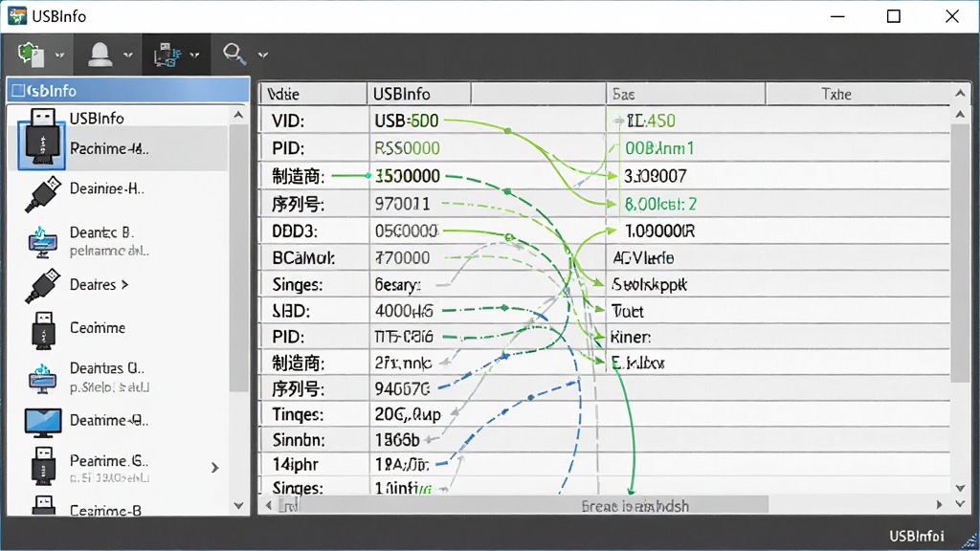Expand the Peanime G.. item arrow
The width and height of the screenshot is (980, 551).
click(x=215, y=467)
